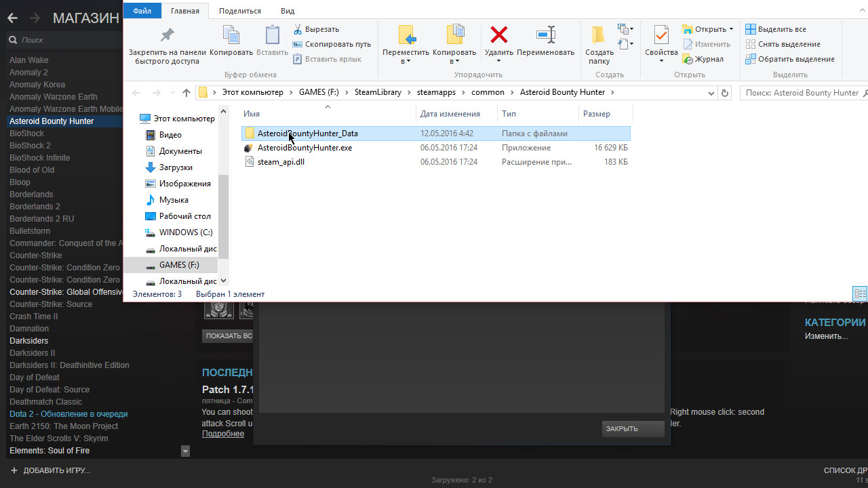Open GAMES (F:) drive in navigation pane
Viewport: 868px width, 488px height.
[x=172, y=265]
